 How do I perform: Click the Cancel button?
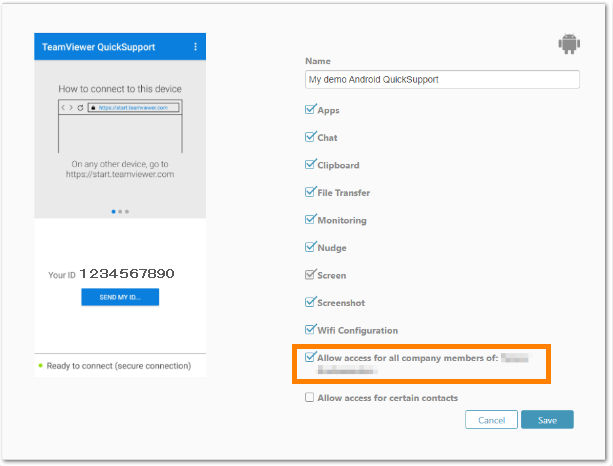pyautogui.click(x=491, y=420)
